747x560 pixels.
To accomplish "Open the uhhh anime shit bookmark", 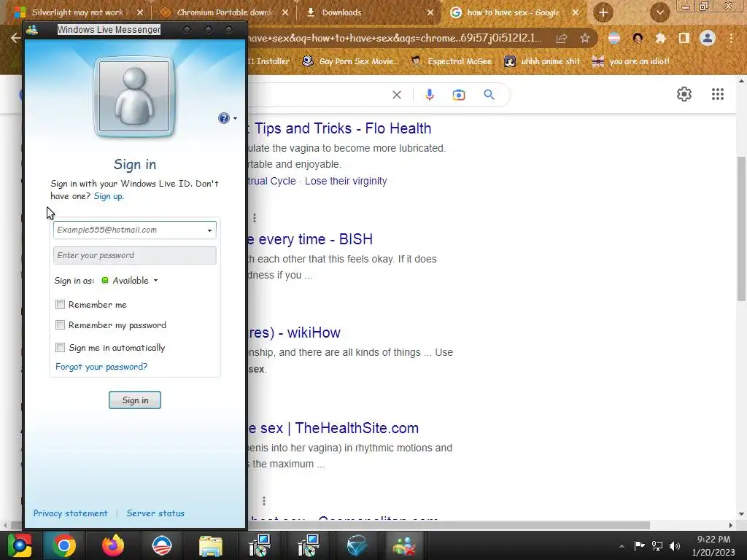I will [x=542, y=61].
